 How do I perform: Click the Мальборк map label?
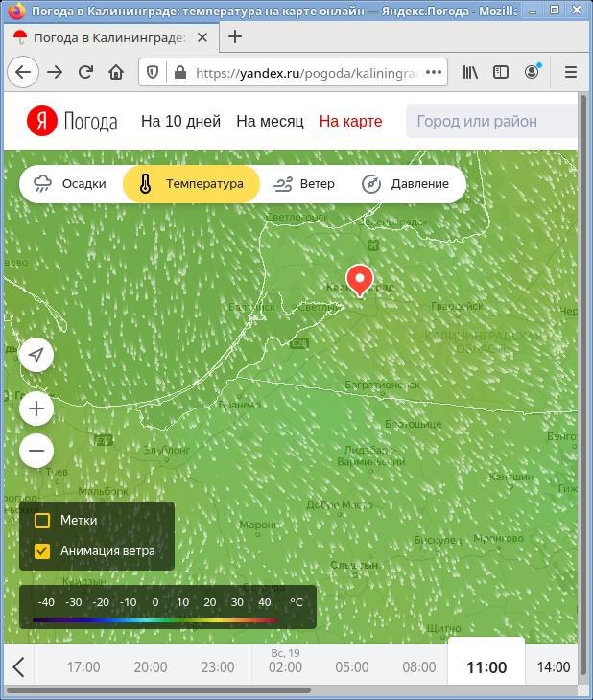point(103,492)
